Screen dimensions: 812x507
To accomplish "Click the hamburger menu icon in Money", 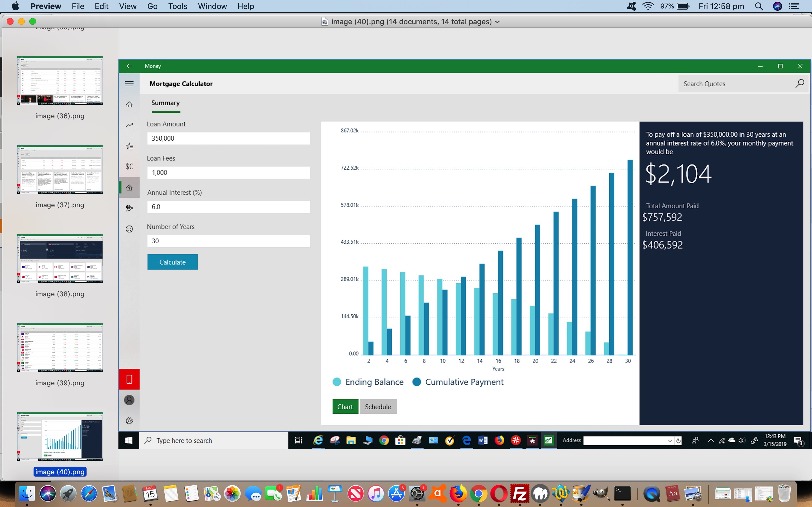I will pyautogui.click(x=129, y=84).
